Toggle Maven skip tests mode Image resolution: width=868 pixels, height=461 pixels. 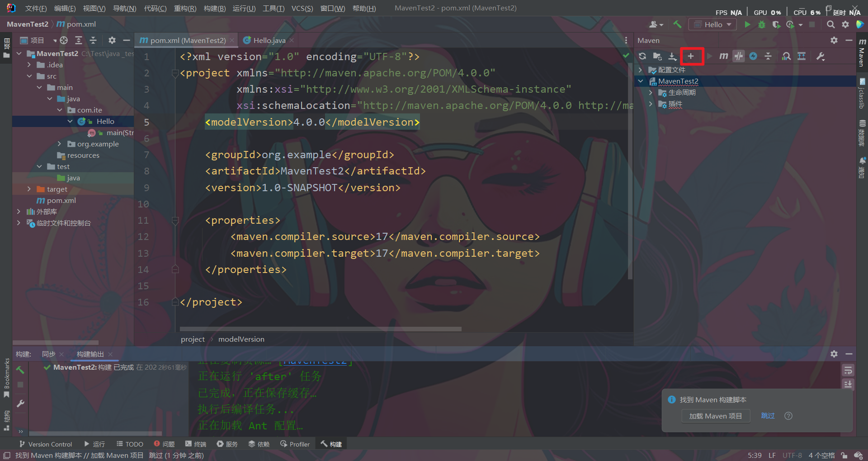pos(753,56)
